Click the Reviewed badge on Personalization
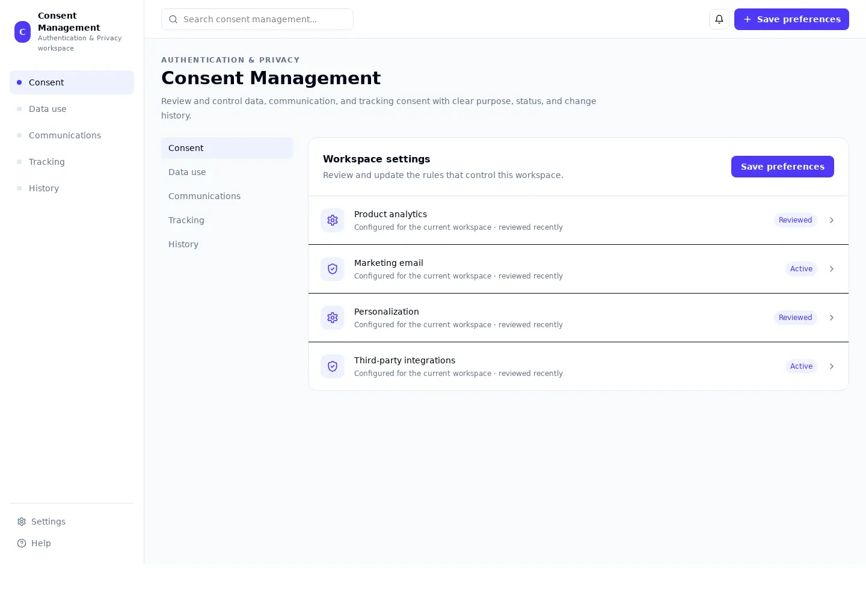Image resolution: width=866 pixels, height=616 pixels. point(795,318)
